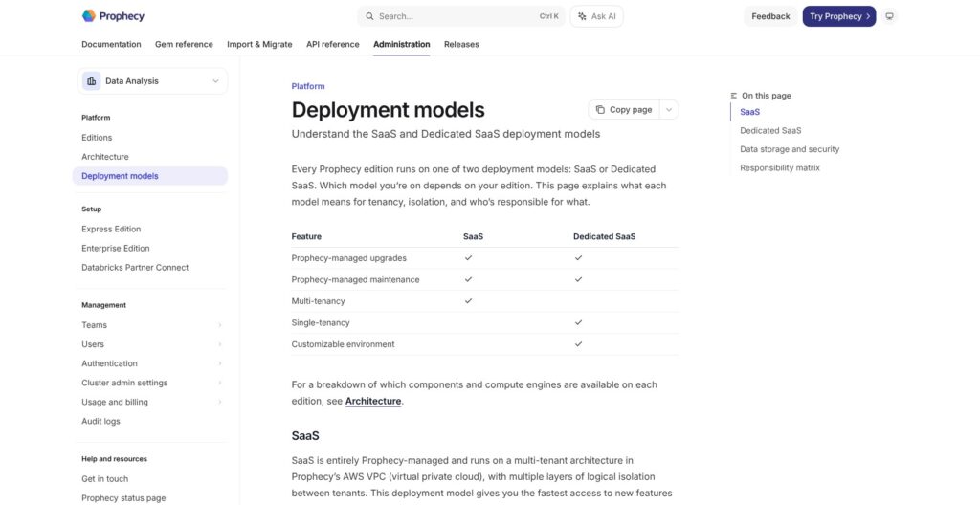Click the Feedback button
This screenshot has height=505, width=980.
[770, 16]
